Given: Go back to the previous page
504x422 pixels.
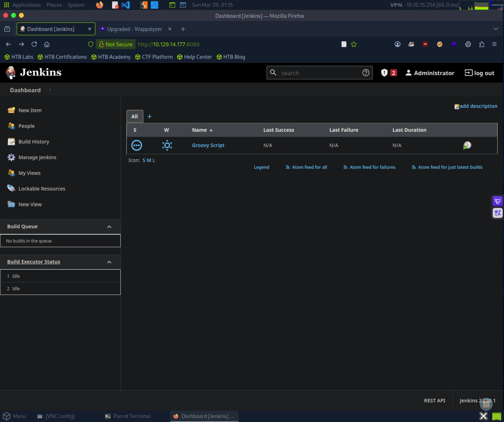Looking at the screenshot, I should (9, 44).
